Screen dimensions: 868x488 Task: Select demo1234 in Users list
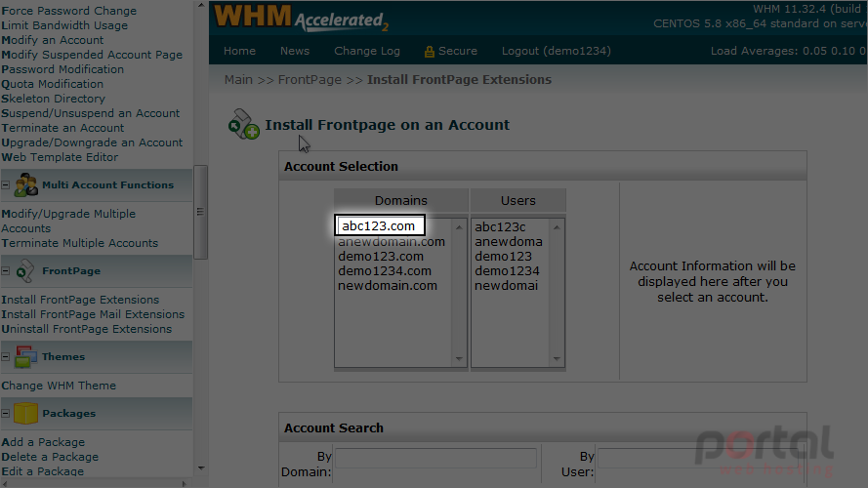pyautogui.click(x=507, y=271)
